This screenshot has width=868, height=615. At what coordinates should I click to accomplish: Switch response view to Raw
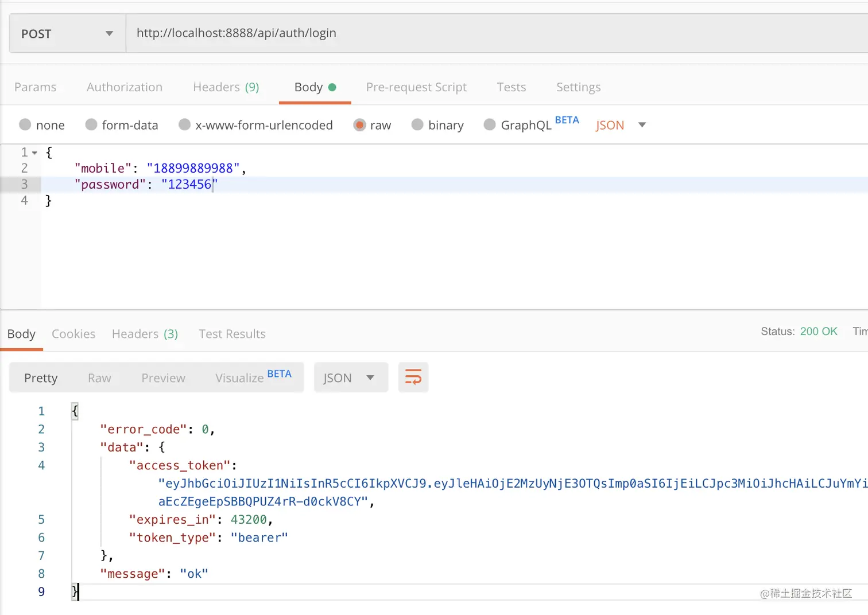pyautogui.click(x=99, y=378)
